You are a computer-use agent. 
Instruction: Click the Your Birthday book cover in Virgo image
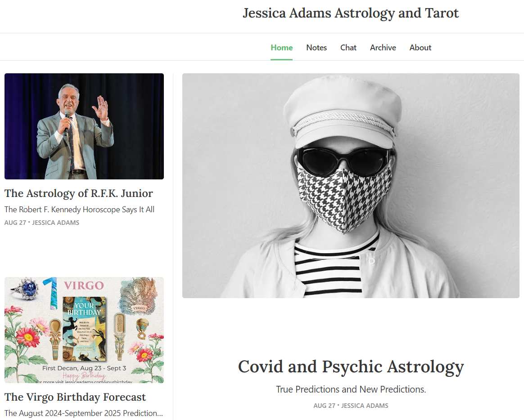pos(84,329)
